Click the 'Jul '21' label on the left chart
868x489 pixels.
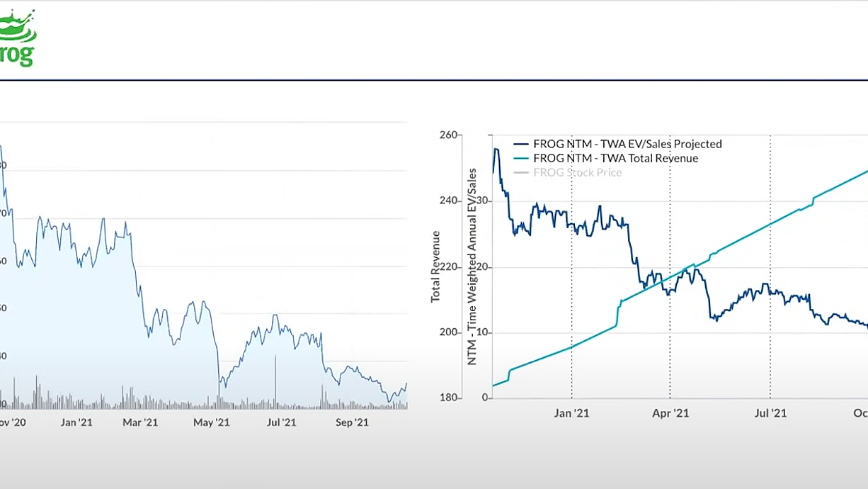(x=281, y=422)
